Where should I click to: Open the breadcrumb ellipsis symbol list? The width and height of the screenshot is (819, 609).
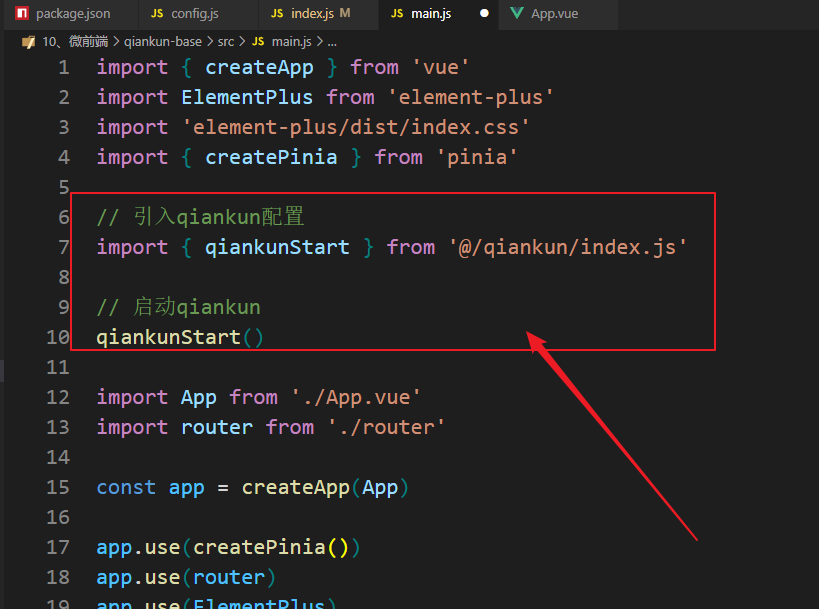click(332, 42)
